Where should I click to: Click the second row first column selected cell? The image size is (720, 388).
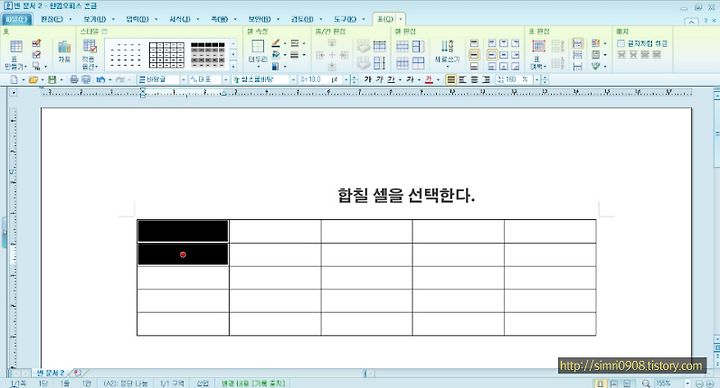[x=183, y=254]
